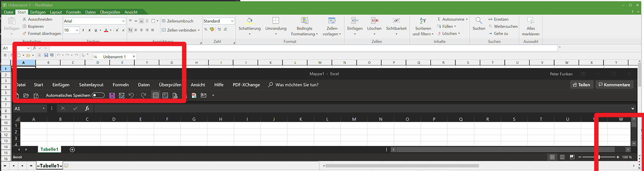Click Kommentare button in Excel
This screenshot has height=171, width=644.
[614, 85]
